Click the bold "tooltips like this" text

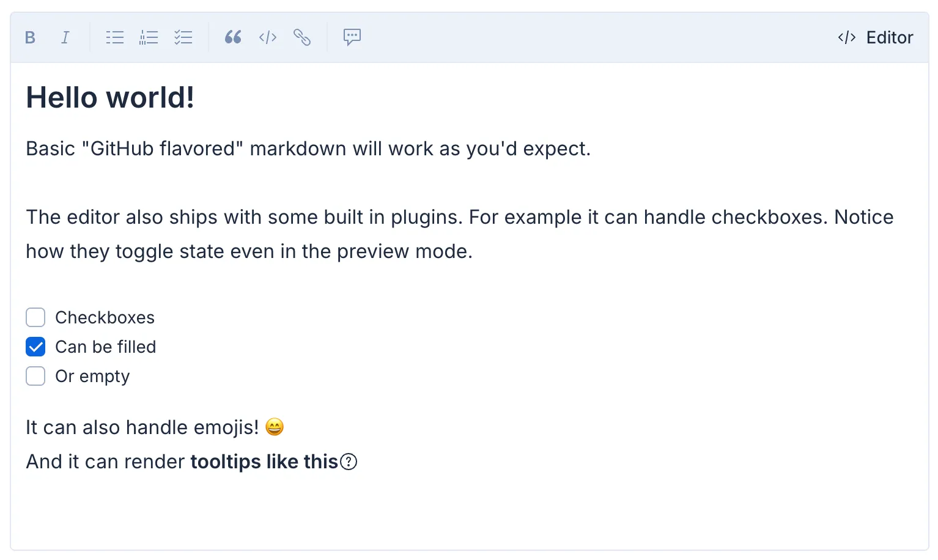click(264, 462)
